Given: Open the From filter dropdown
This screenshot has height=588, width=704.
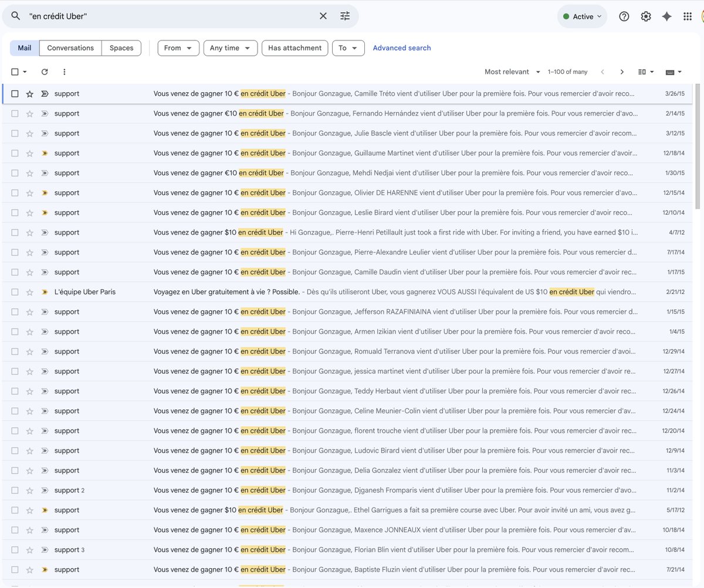Looking at the screenshot, I should point(178,48).
